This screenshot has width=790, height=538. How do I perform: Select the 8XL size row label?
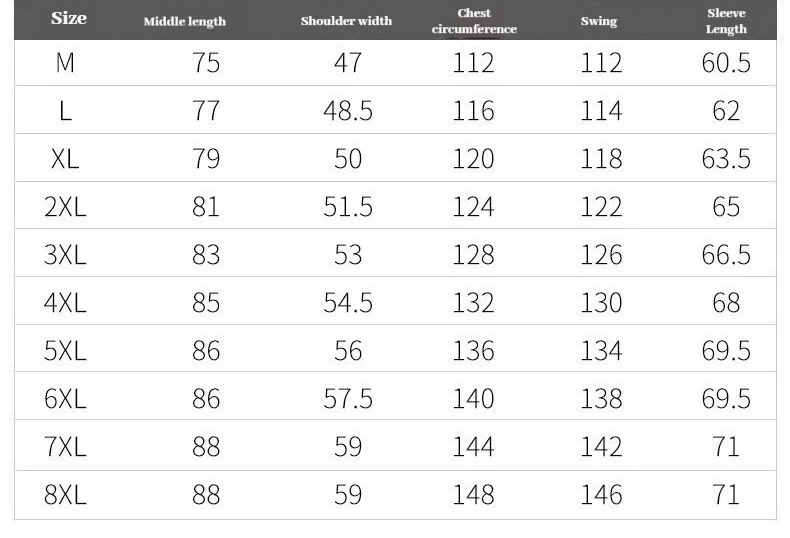coord(65,495)
